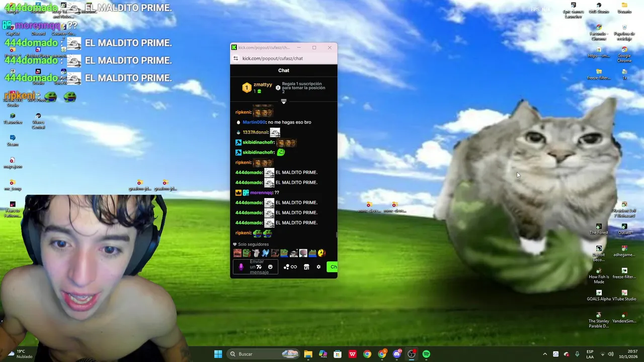Expand the leaderboard chevron under zmattyy
644x362 pixels.
[284, 102]
